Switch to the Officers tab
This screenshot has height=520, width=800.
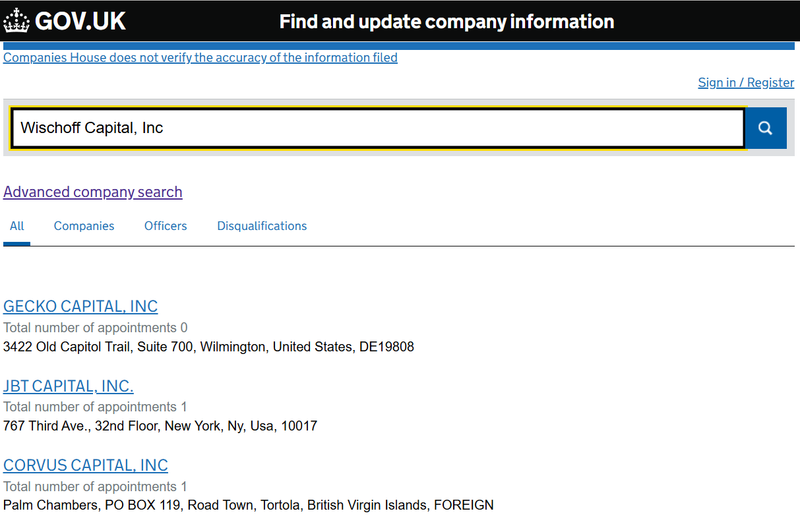point(166,226)
